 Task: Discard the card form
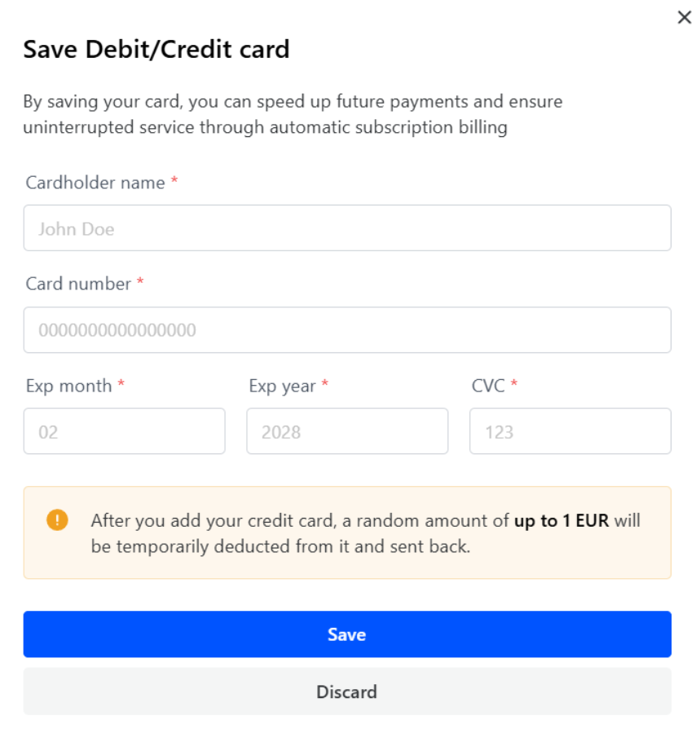point(347,692)
